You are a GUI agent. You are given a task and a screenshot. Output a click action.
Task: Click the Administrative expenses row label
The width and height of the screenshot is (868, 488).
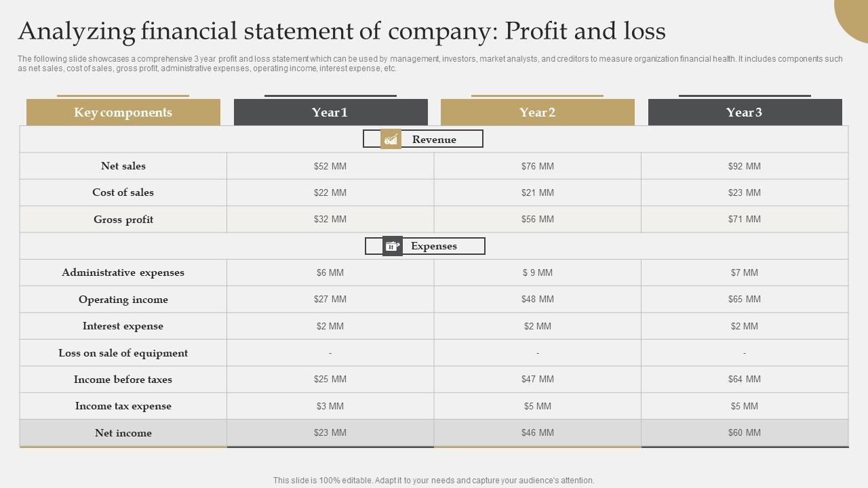click(x=123, y=272)
